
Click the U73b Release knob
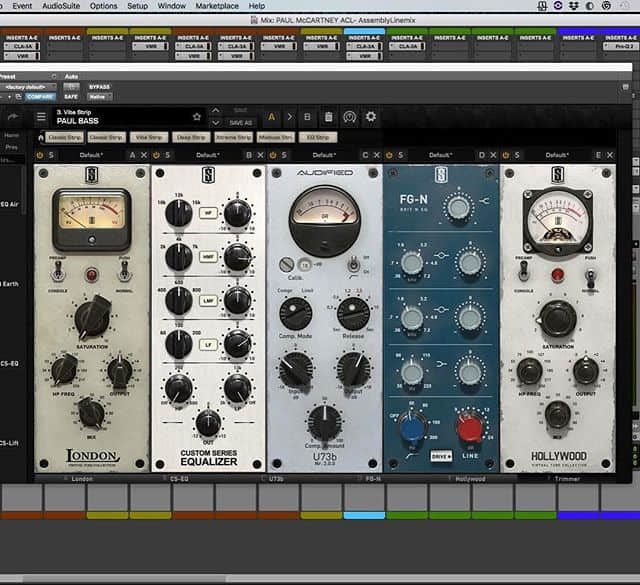click(x=353, y=314)
